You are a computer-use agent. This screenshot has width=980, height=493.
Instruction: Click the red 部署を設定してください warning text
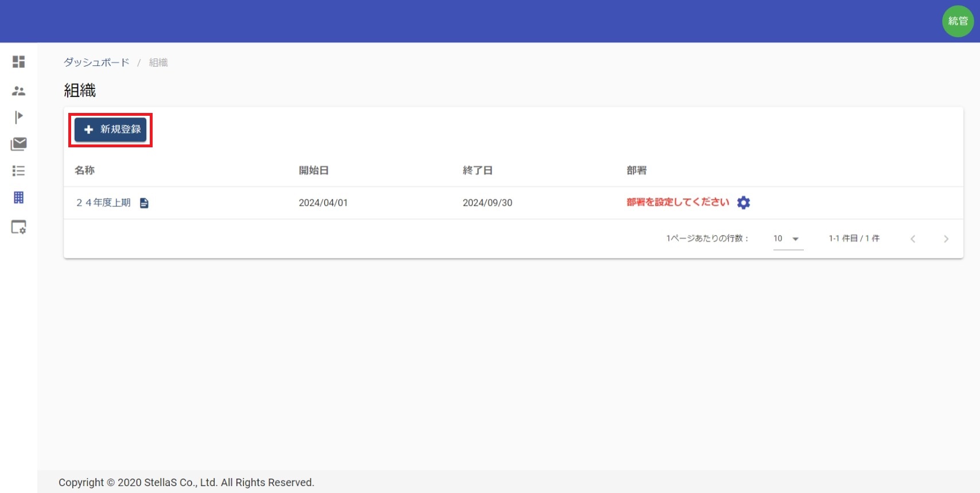(678, 202)
